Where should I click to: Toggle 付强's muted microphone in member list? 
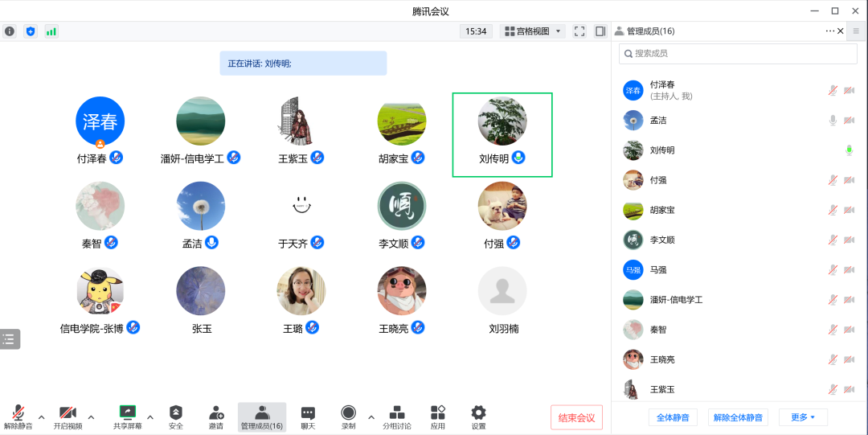[x=833, y=180]
